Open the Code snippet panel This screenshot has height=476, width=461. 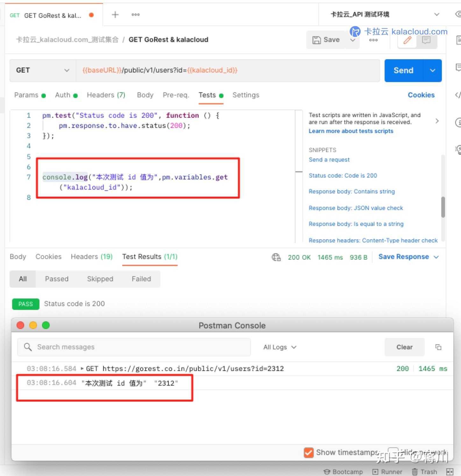point(458,95)
